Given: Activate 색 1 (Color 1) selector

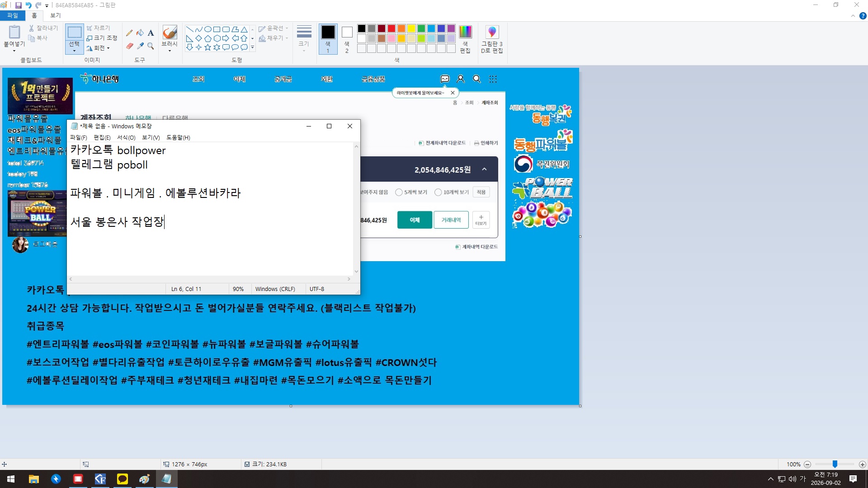Looking at the screenshot, I should 328,39.
